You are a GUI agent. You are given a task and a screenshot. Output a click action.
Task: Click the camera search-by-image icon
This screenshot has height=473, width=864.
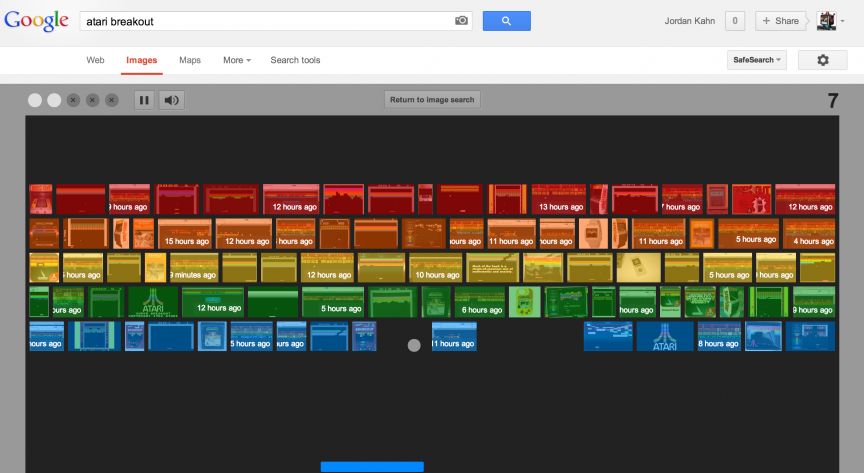461,21
